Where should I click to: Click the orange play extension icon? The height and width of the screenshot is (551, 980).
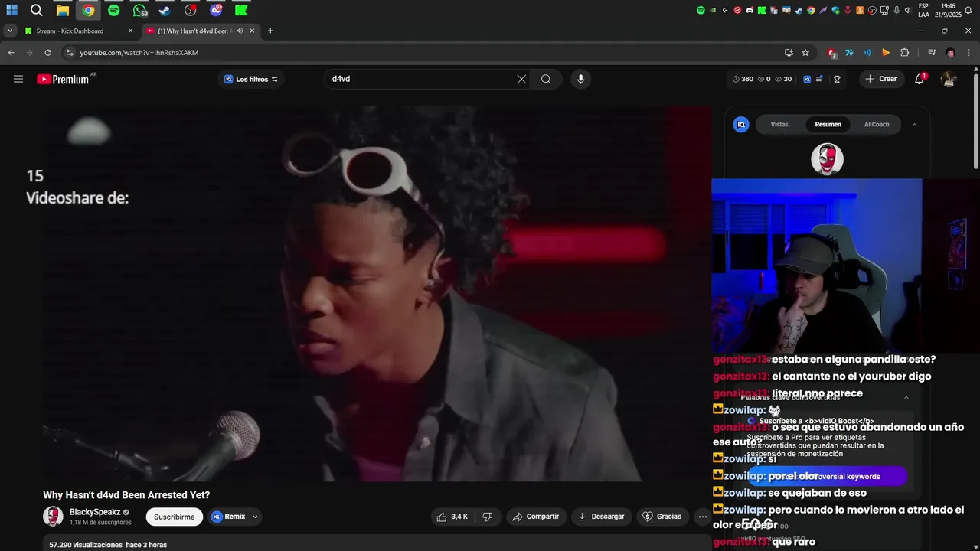click(886, 53)
